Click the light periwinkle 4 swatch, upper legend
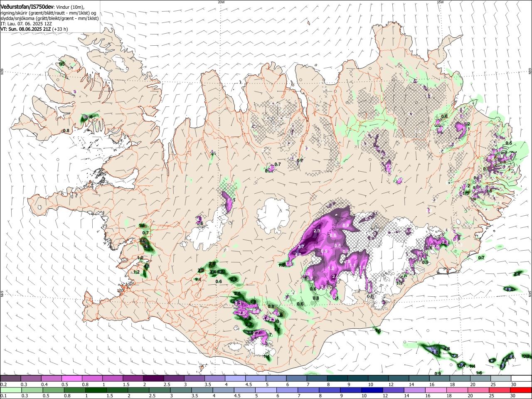Image resolution: width=532 pixels, height=399 pixels. coord(234,379)
